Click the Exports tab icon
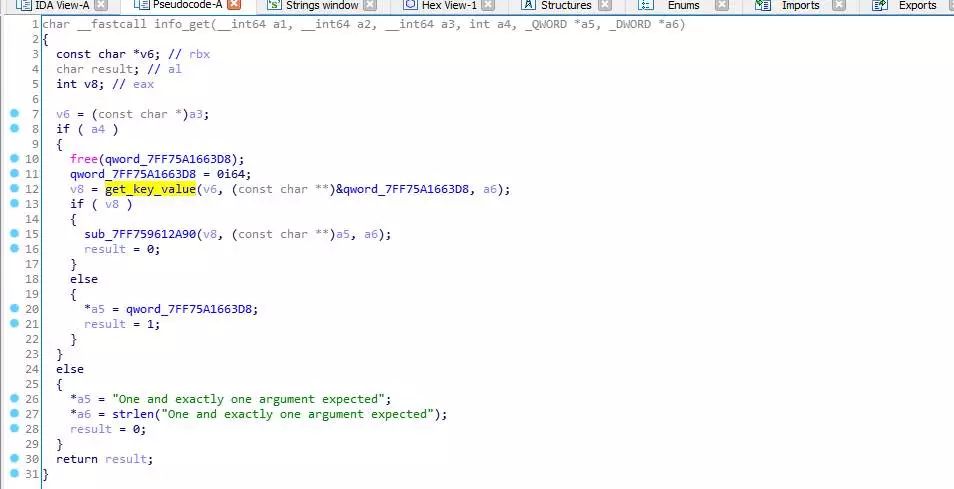This screenshot has height=489, width=954. [879, 5]
